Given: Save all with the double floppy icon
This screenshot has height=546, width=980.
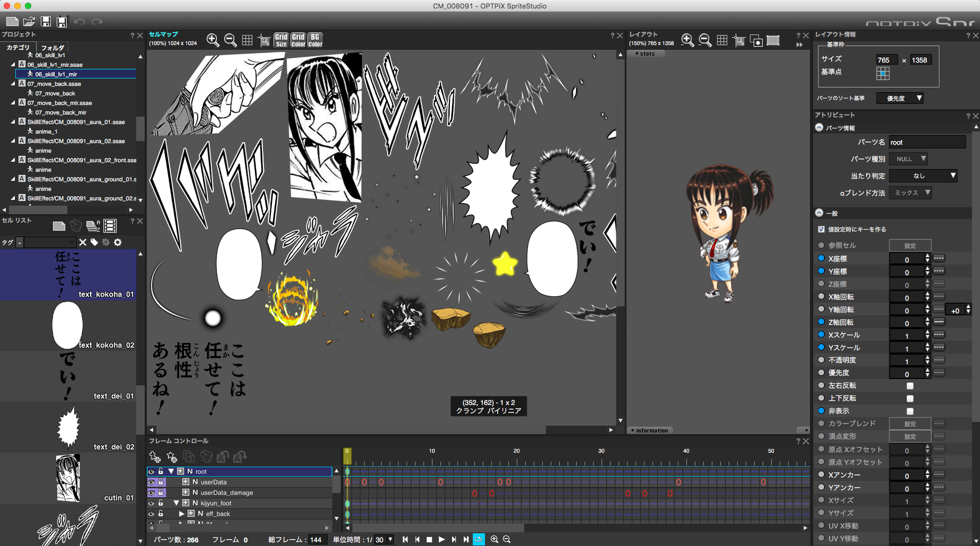Looking at the screenshot, I should 62,21.
